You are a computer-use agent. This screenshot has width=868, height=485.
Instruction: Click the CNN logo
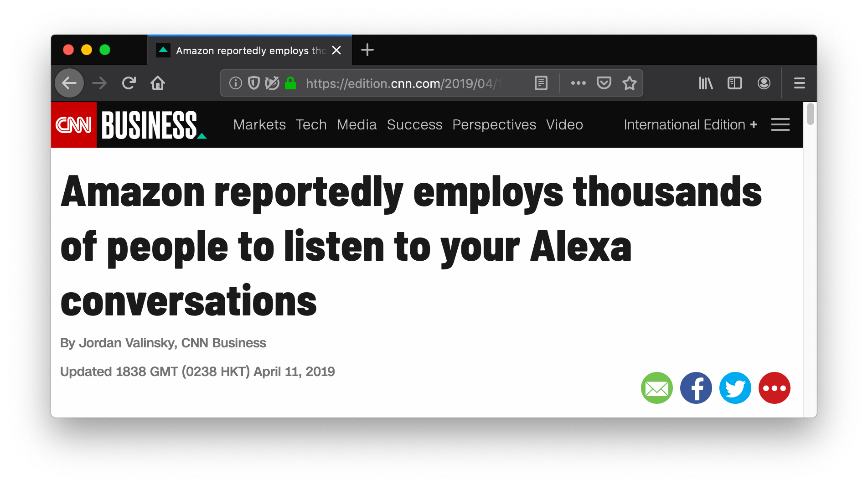click(x=73, y=124)
